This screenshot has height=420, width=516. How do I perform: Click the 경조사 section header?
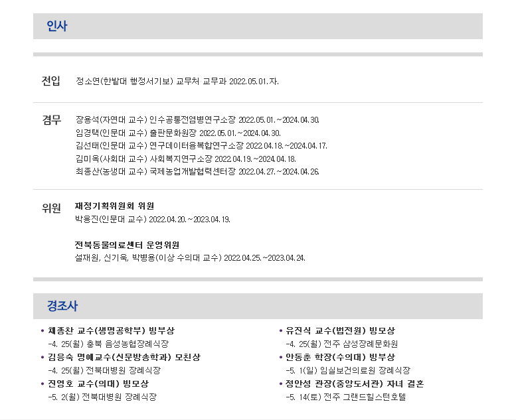[62, 306]
